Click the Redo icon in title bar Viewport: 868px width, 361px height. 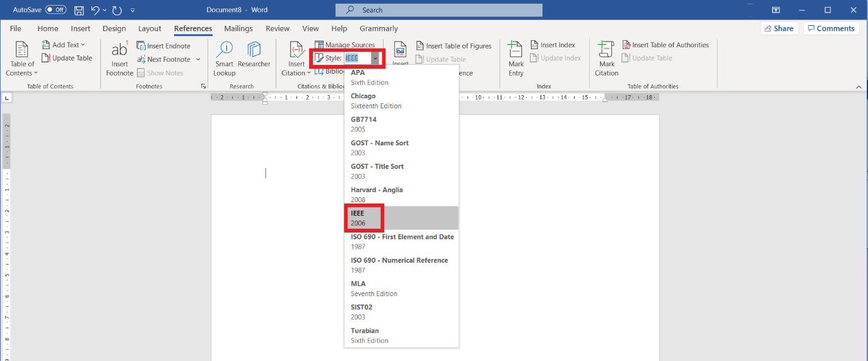(117, 10)
